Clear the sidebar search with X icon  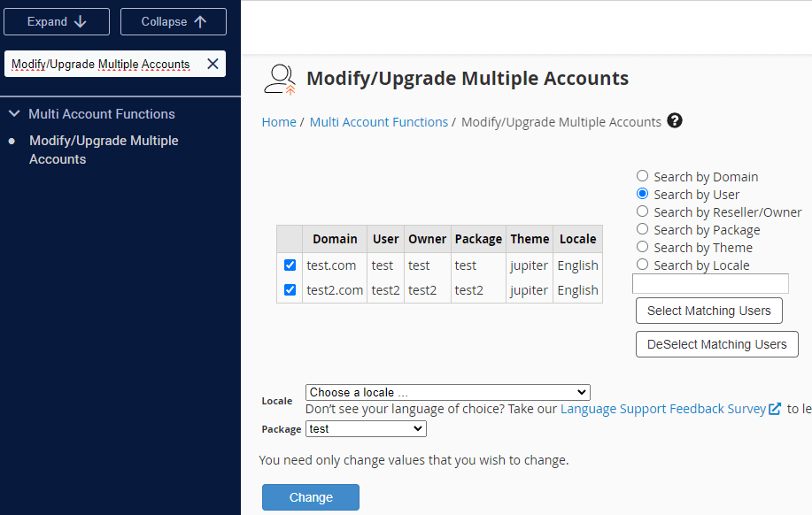coord(213,64)
